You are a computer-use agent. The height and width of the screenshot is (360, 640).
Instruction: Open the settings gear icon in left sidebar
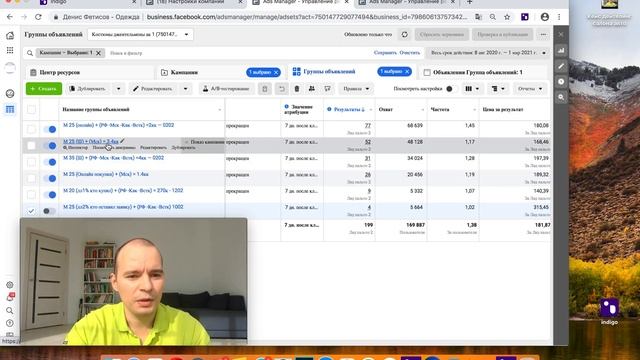10,285
